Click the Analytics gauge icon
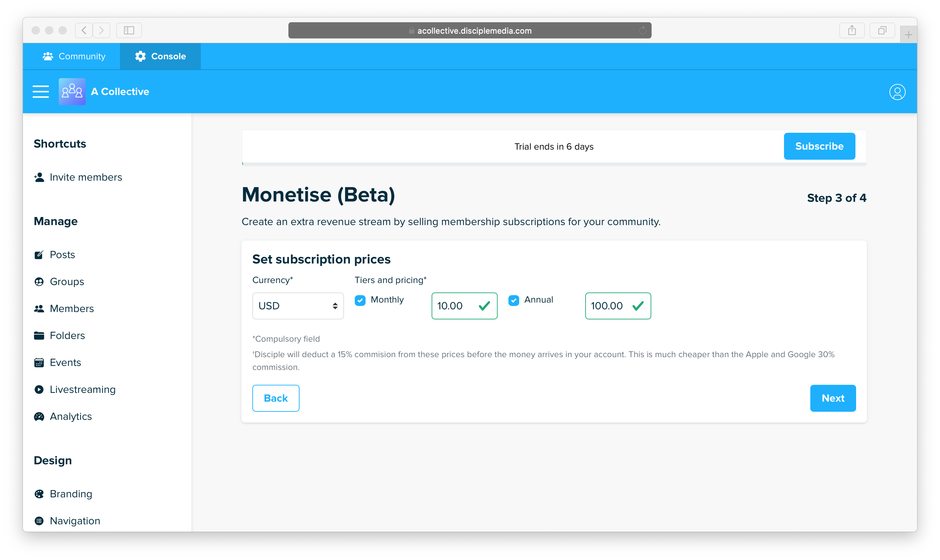 pos(39,416)
